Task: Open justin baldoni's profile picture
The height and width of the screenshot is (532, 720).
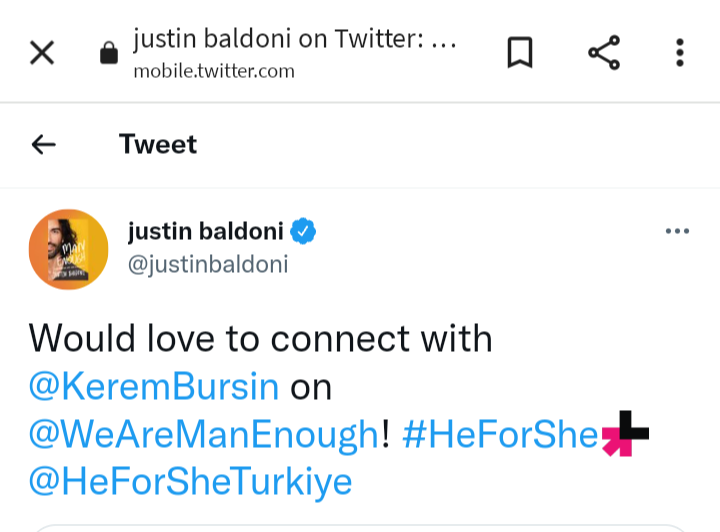Action: click(x=68, y=249)
